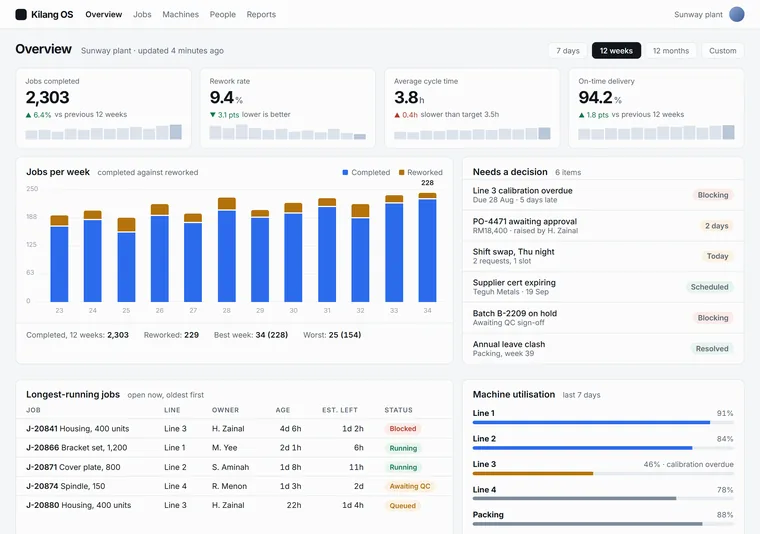Click owner S. Aminah
This screenshot has width=760, height=534.
tap(230, 467)
